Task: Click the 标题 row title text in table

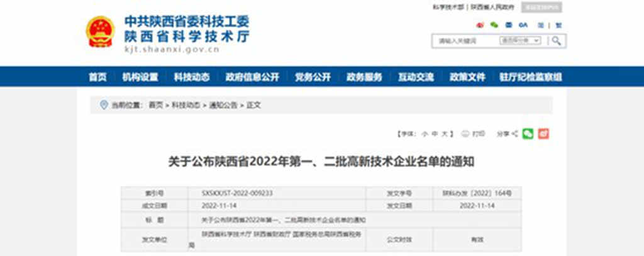Action: [283, 220]
